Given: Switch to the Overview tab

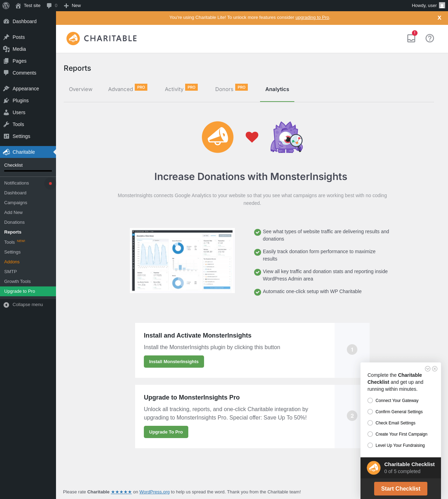Looking at the screenshot, I should point(81,89).
